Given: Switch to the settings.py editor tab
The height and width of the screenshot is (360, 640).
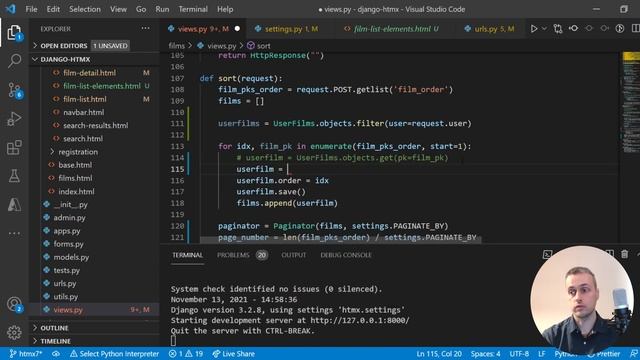Looking at the screenshot, I should click(291, 29).
